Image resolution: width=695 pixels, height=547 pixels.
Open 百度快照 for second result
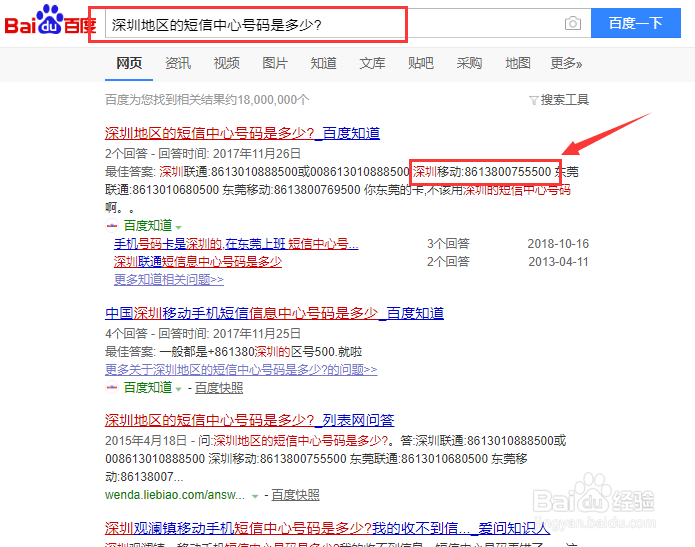(x=219, y=388)
